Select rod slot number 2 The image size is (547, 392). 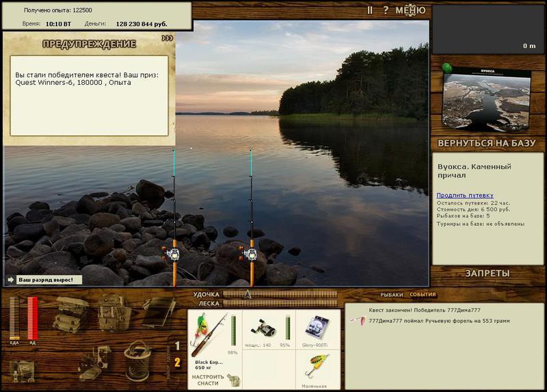point(177,363)
